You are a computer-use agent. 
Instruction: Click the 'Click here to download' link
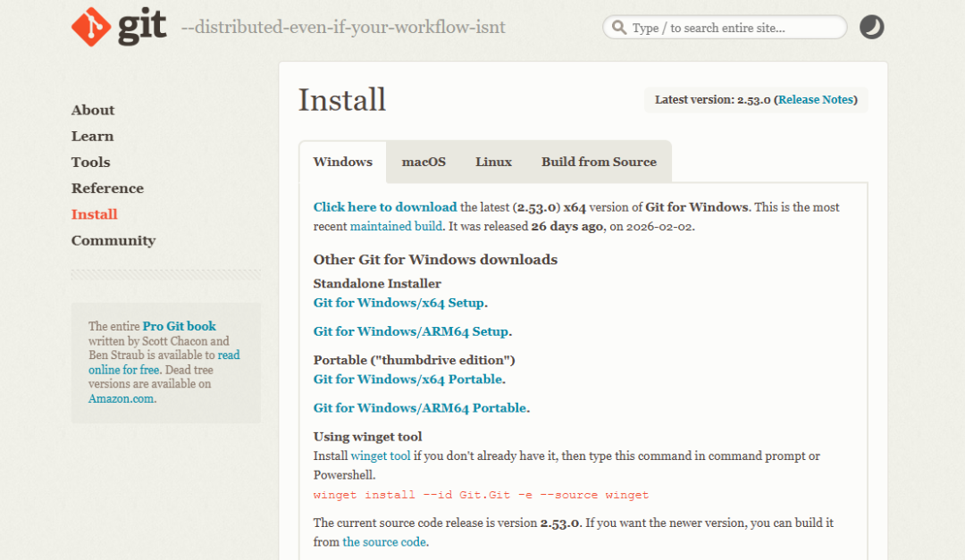tap(385, 207)
